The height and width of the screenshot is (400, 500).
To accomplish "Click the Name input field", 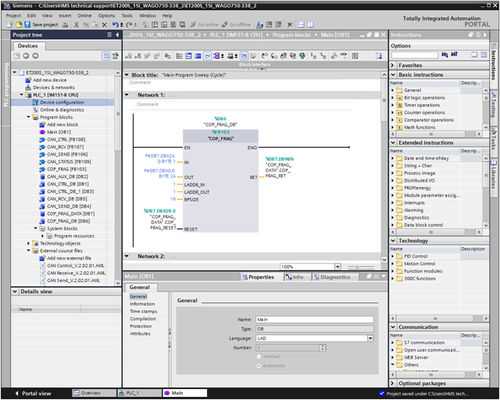I will click(314, 319).
